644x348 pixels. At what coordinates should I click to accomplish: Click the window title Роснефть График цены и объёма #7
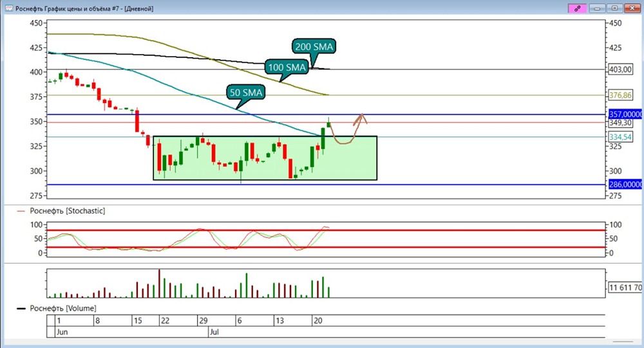point(84,8)
